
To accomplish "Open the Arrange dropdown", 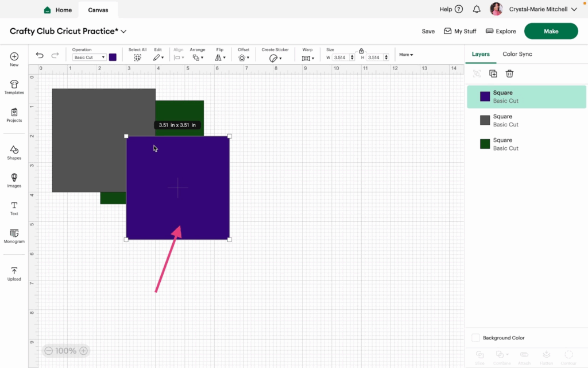I will [x=198, y=57].
